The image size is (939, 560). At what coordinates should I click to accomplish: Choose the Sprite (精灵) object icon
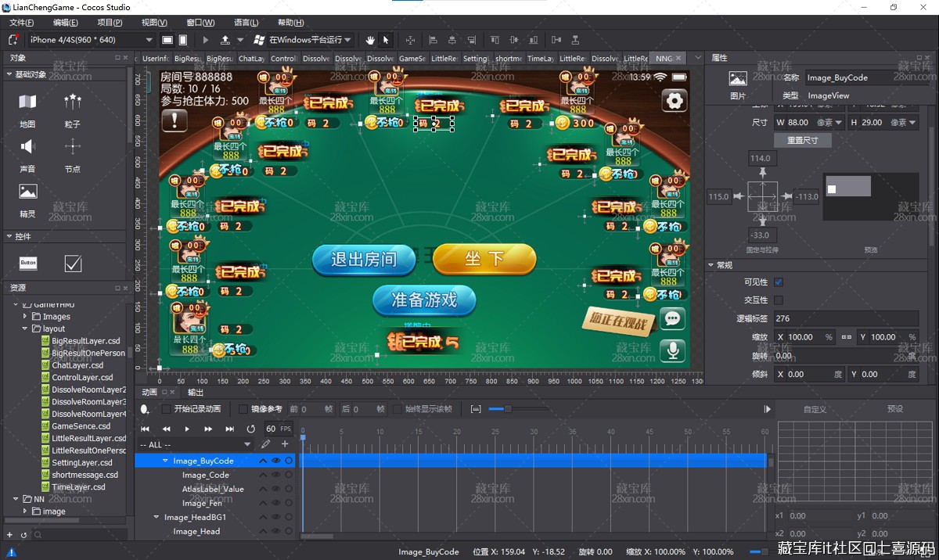tap(27, 192)
